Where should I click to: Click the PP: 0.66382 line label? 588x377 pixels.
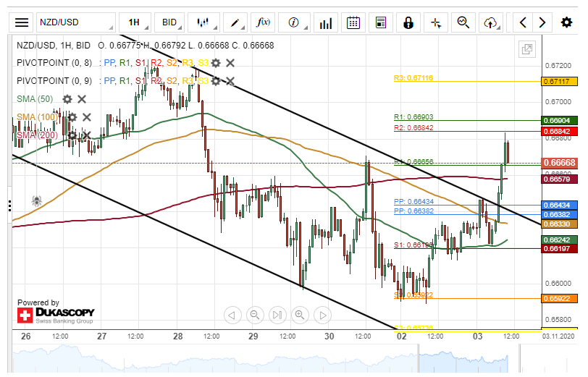pyautogui.click(x=413, y=211)
